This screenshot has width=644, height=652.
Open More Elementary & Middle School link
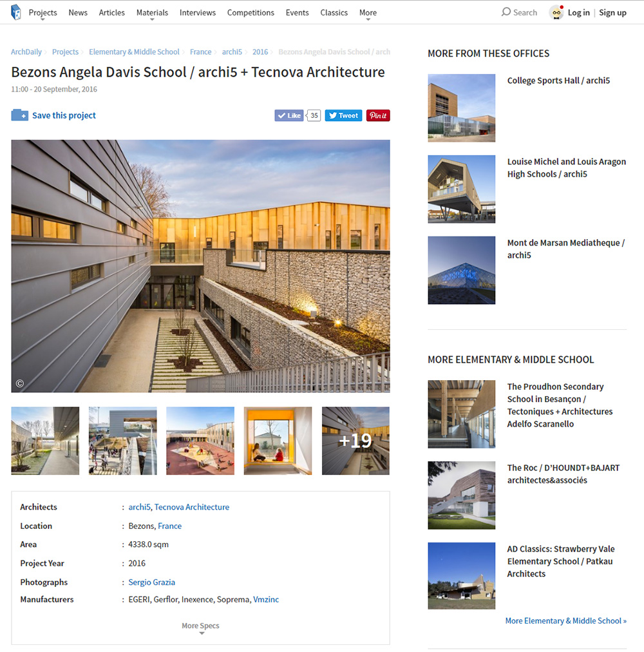pyautogui.click(x=566, y=621)
